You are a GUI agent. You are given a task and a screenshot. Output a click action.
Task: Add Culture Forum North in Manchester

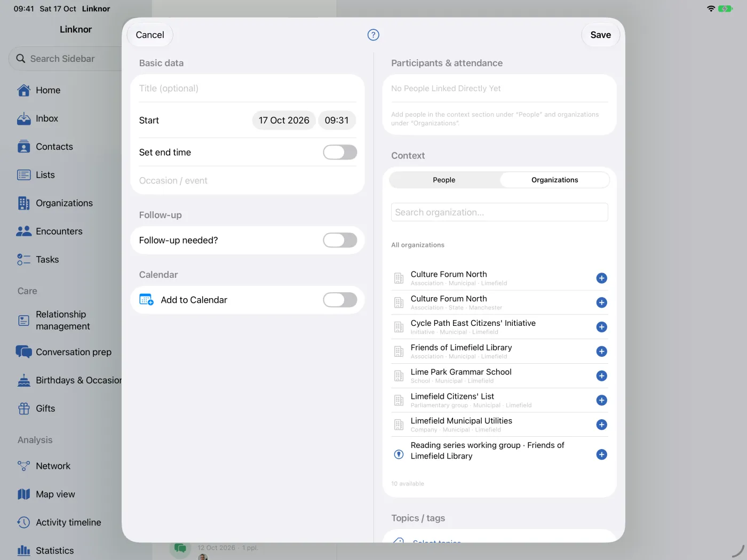601,302
